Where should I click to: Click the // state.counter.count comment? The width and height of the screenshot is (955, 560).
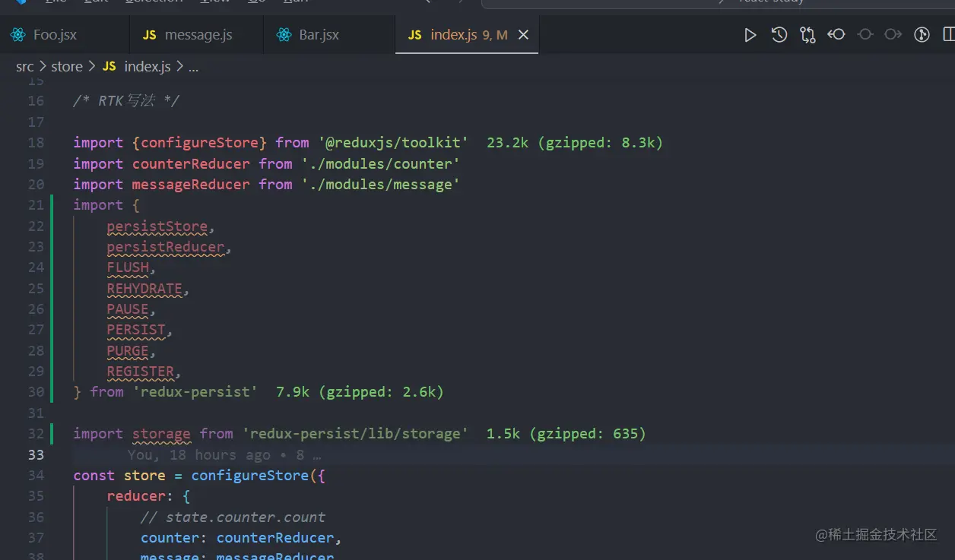(x=233, y=517)
